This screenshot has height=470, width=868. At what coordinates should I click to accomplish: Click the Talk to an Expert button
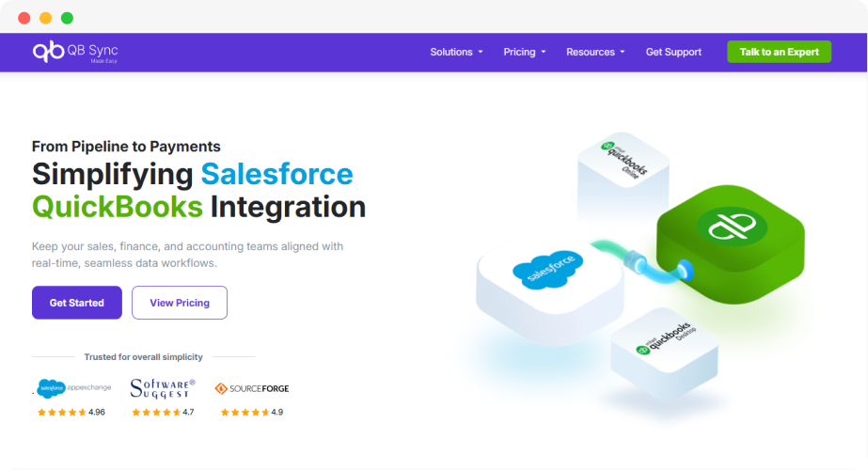click(x=779, y=52)
